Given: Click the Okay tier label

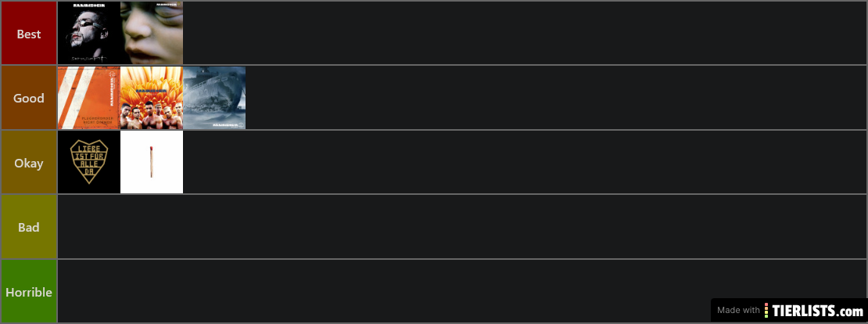Looking at the screenshot, I should (29, 163).
